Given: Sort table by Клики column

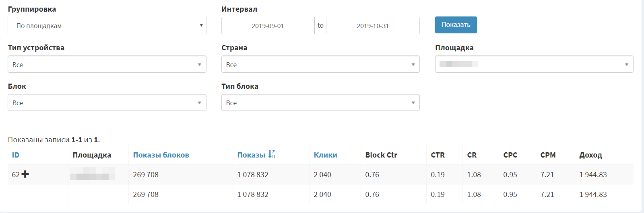Looking at the screenshot, I should pos(326,155).
